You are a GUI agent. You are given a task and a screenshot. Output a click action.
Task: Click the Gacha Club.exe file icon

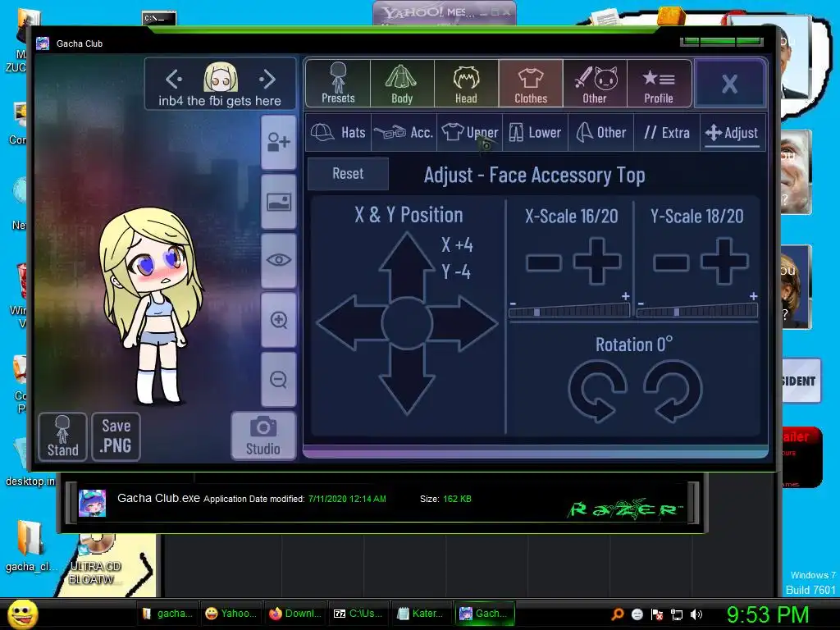coord(92,503)
